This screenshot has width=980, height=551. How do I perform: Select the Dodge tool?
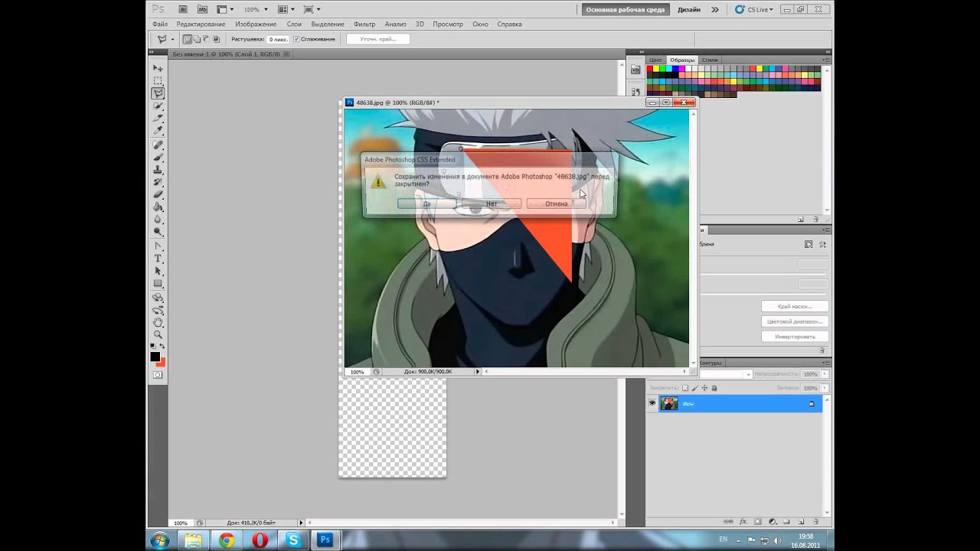158,232
